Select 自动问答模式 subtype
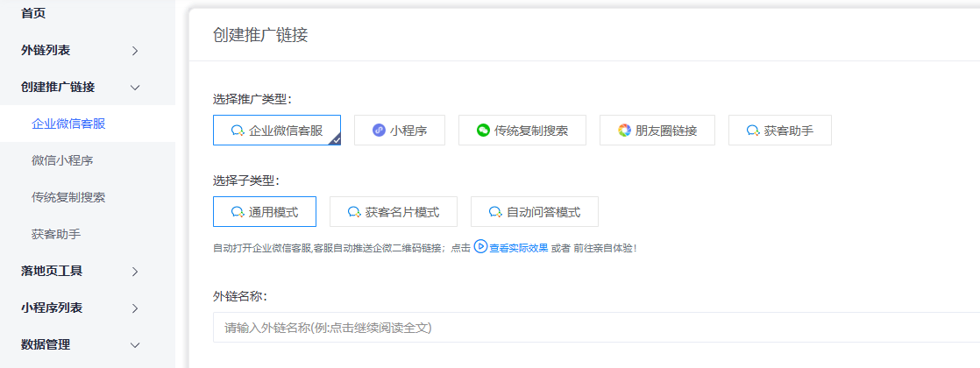This screenshot has height=368, width=980. pyautogui.click(x=535, y=212)
